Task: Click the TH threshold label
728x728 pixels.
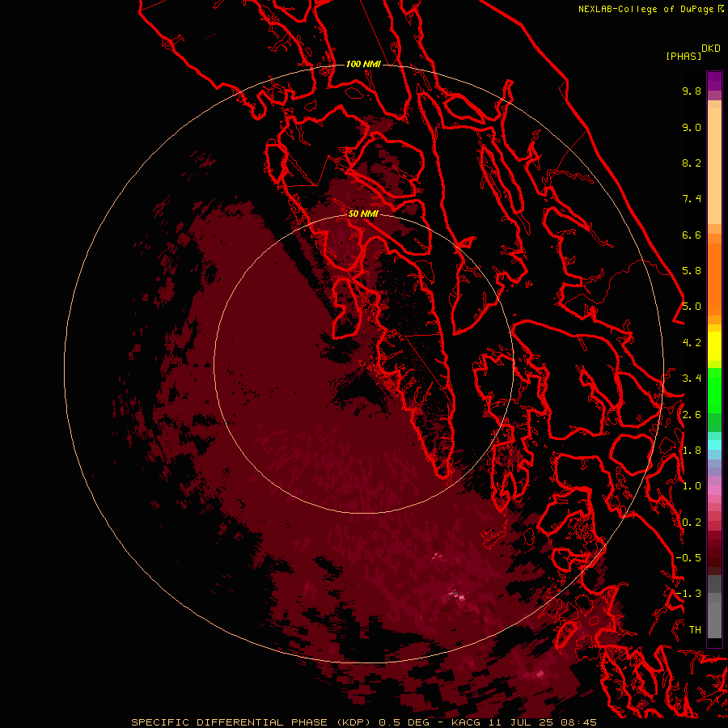Action: click(x=695, y=630)
